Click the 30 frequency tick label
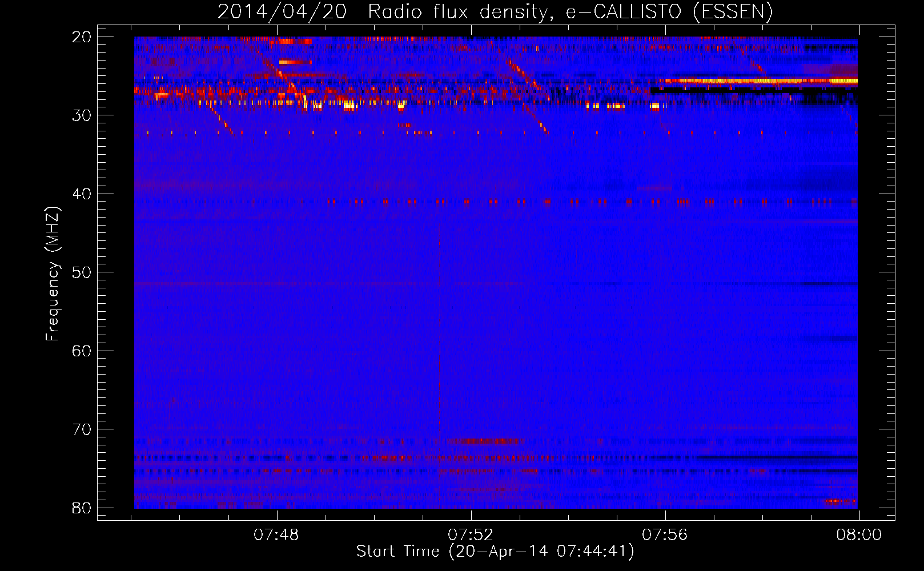The image size is (924, 571). 82,115
